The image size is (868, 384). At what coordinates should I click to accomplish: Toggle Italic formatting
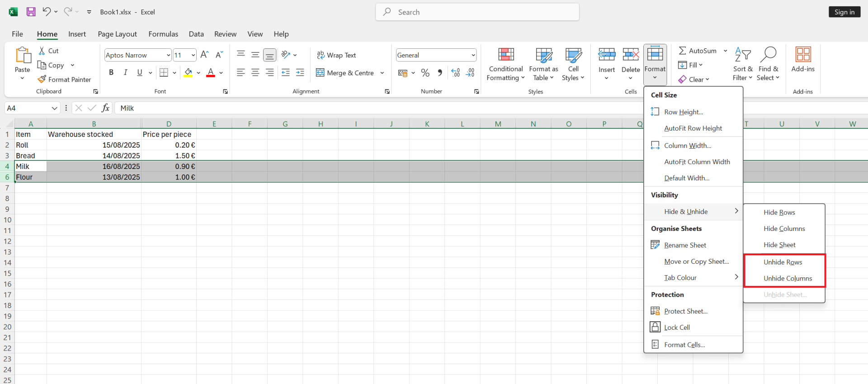[126, 72]
